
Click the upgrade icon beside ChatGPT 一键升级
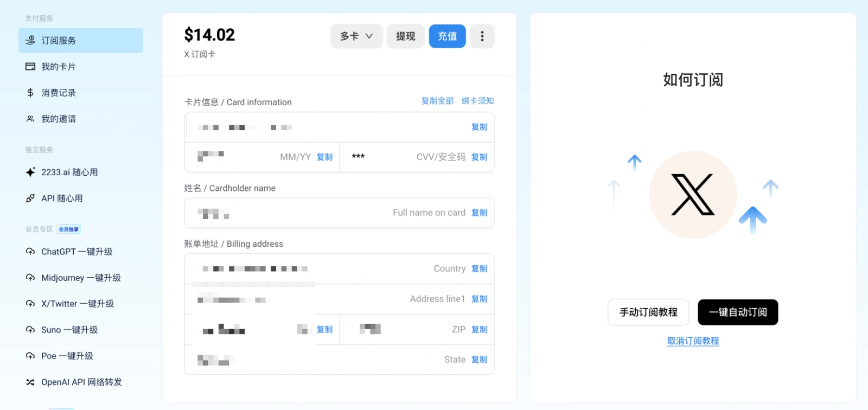30,252
